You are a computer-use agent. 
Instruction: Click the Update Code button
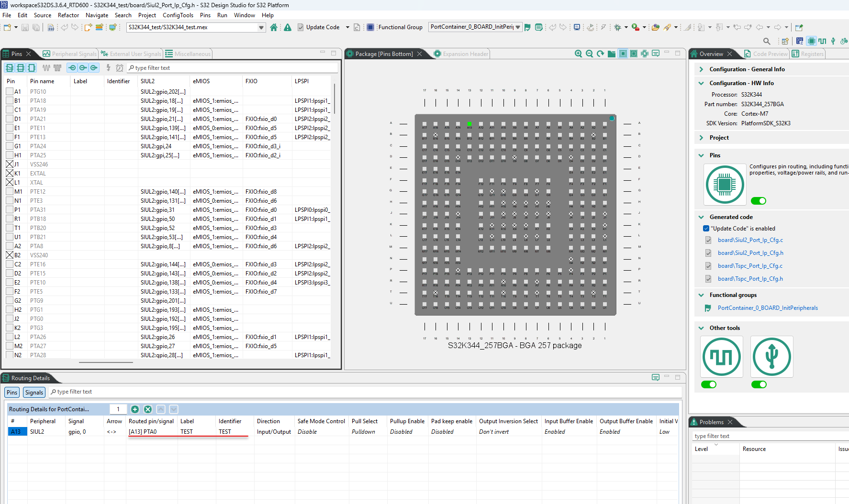[318, 27]
